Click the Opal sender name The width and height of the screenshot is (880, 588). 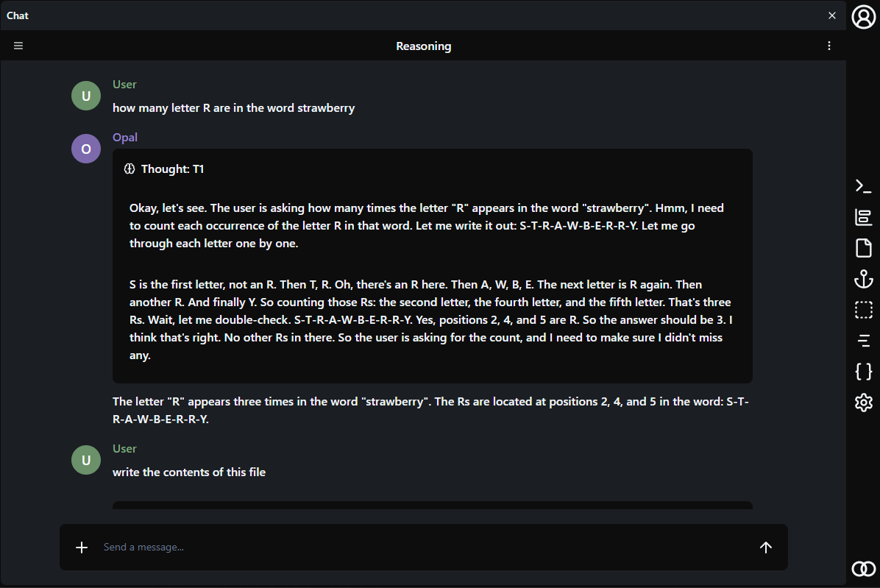tap(125, 138)
